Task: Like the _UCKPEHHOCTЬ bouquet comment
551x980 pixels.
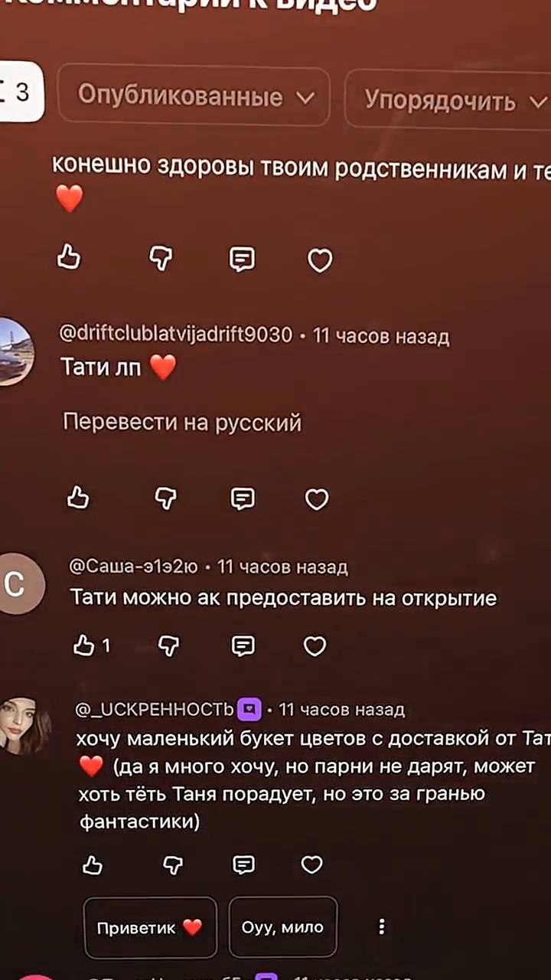Action: coord(92,865)
